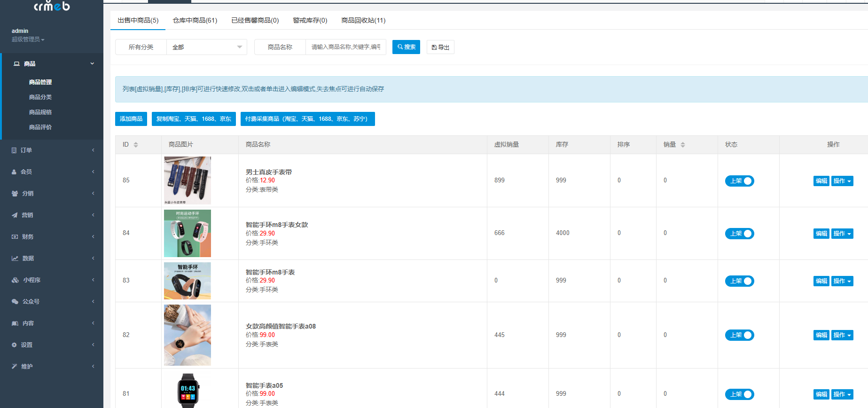Click the 付费采集商品 button
The width and height of the screenshot is (868, 408).
coord(307,119)
